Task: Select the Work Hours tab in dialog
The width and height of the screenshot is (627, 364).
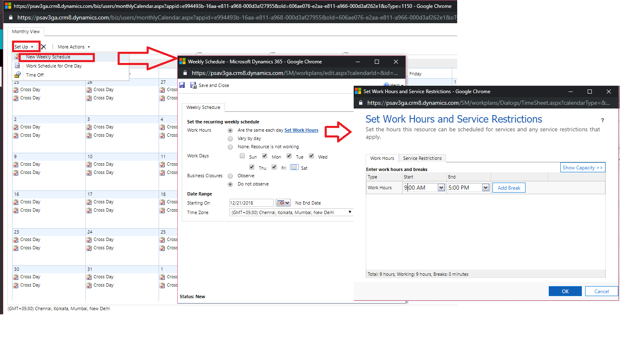Action: (382, 158)
